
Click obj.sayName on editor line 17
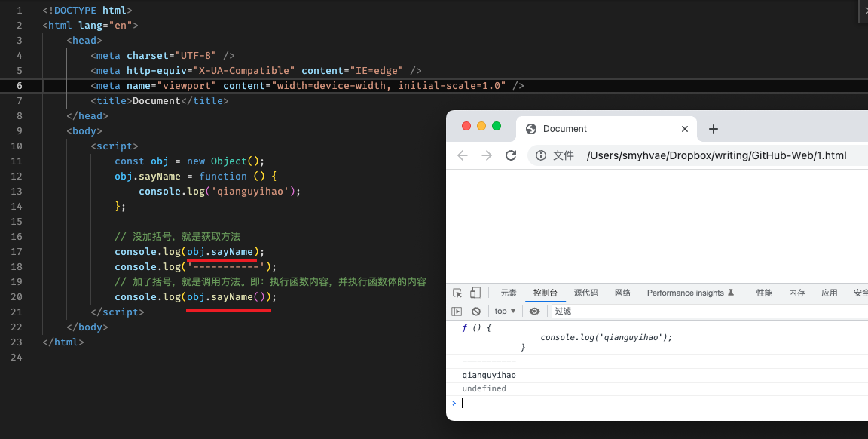coord(220,251)
